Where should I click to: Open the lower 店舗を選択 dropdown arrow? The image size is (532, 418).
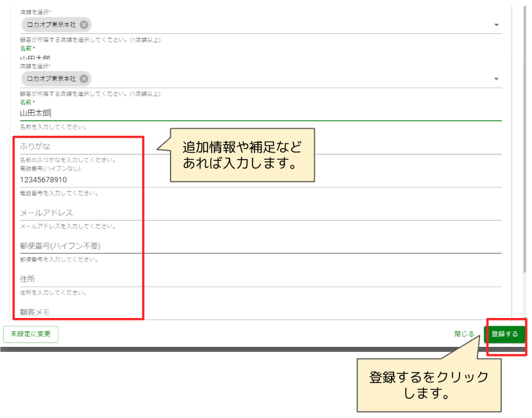[x=496, y=79]
